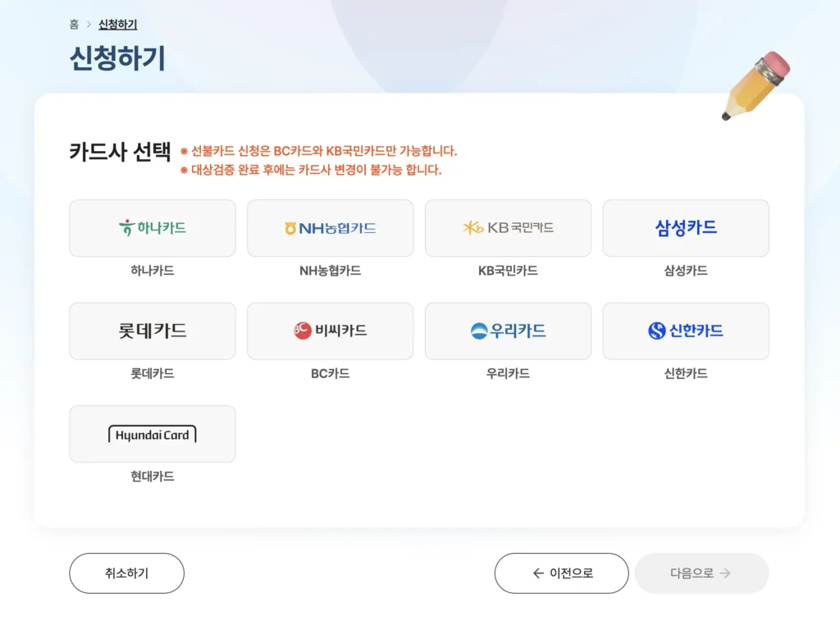The image size is (840, 630).
Task: Open the 홈 breadcrumb link
Action: click(x=75, y=25)
